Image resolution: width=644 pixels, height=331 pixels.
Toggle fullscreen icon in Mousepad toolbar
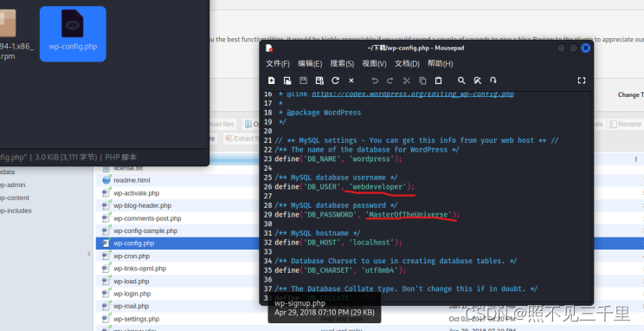click(x=582, y=81)
